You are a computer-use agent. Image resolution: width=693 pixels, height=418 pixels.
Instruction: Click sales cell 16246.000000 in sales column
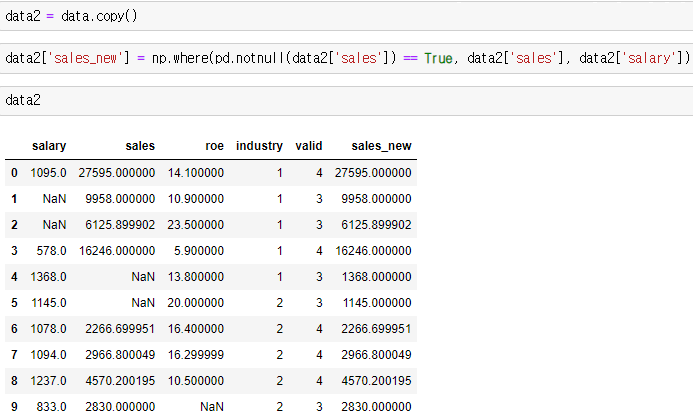click(x=117, y=251)
